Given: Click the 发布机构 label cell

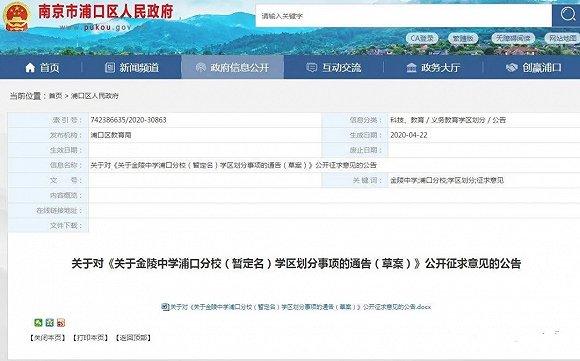Looking at the screenshot, I should [x=48, y=135].
